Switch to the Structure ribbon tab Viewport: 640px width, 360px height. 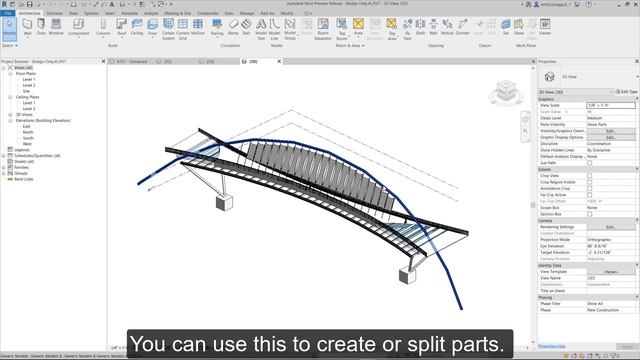pos(54,13)
